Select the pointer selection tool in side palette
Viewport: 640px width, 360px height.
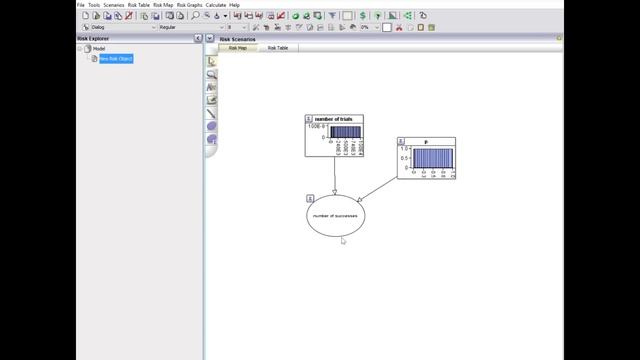coord(211,61)
